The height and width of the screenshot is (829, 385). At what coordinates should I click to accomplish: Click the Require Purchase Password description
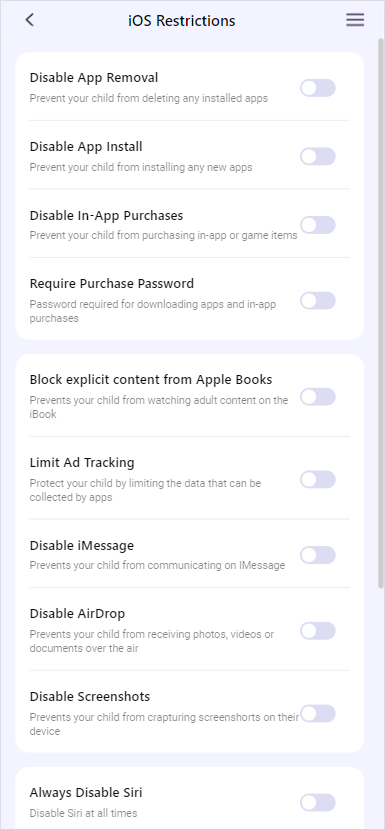[x=153, y=311]
